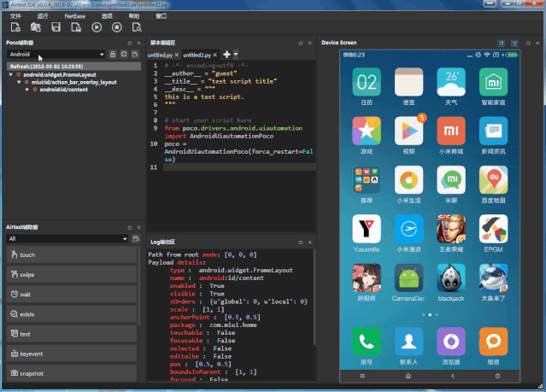This screenshot has height=392, width=546.
Task: Switch to untitled2.py tab
Action: point(197,55)
